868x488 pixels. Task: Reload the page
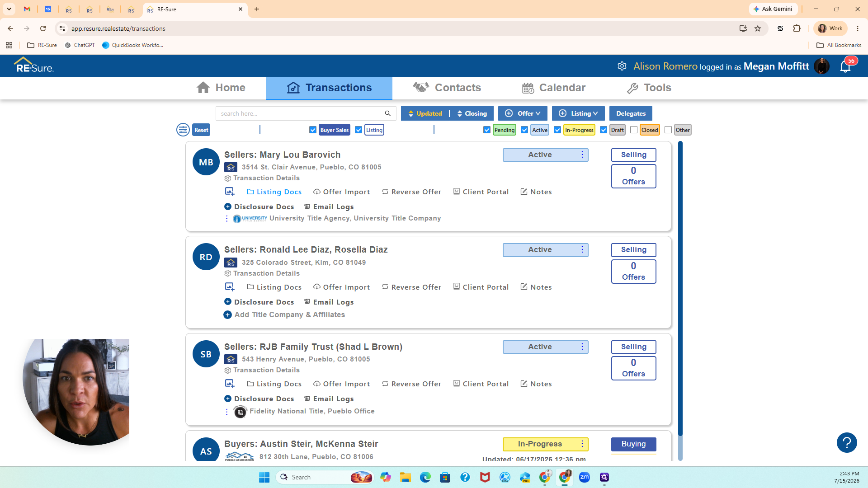[x=43, y=28]
